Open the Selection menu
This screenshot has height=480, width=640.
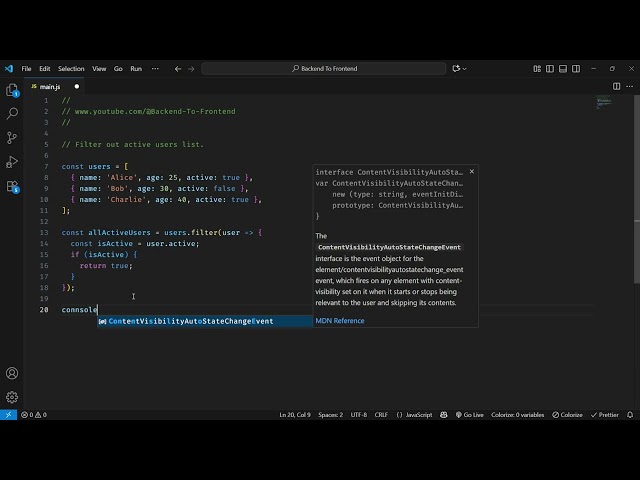71,69
